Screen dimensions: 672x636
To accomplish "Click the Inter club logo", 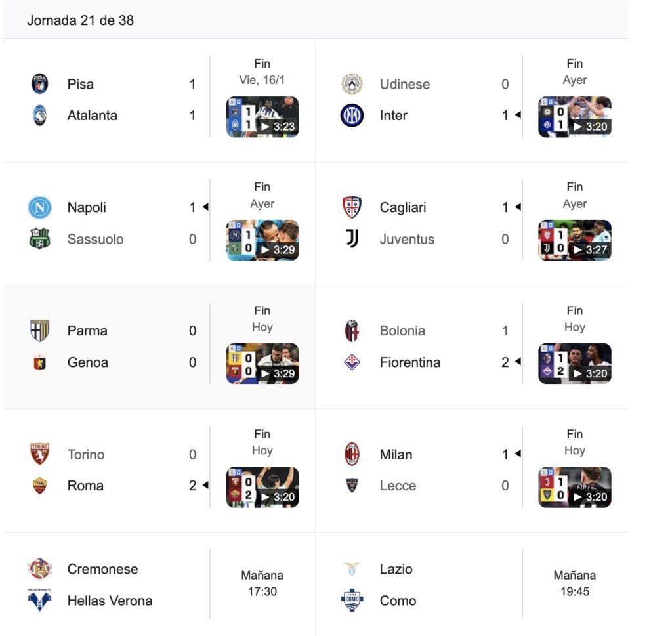I will 352,116.
